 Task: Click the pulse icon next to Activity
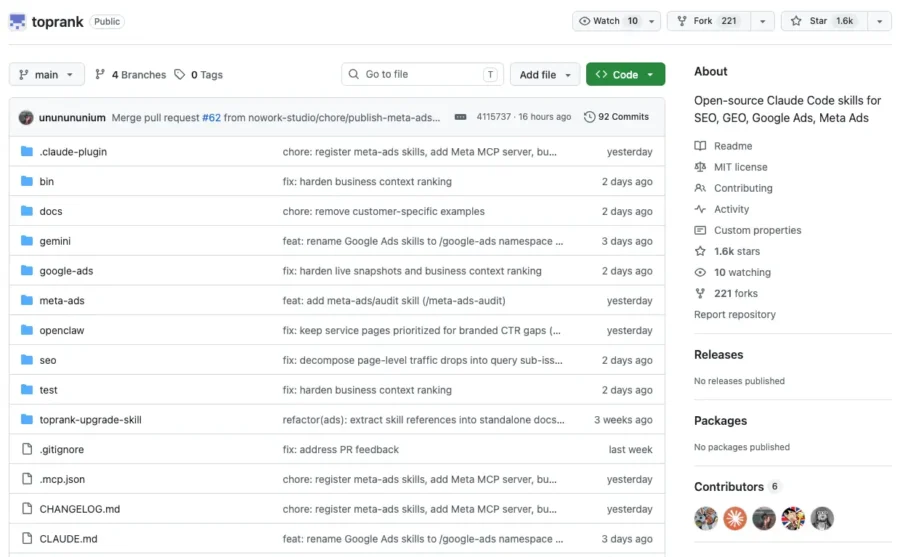tap(700, 209)
